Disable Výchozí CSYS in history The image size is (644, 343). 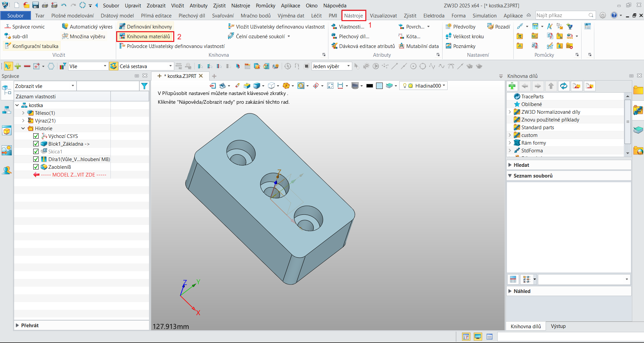point(36,136)
